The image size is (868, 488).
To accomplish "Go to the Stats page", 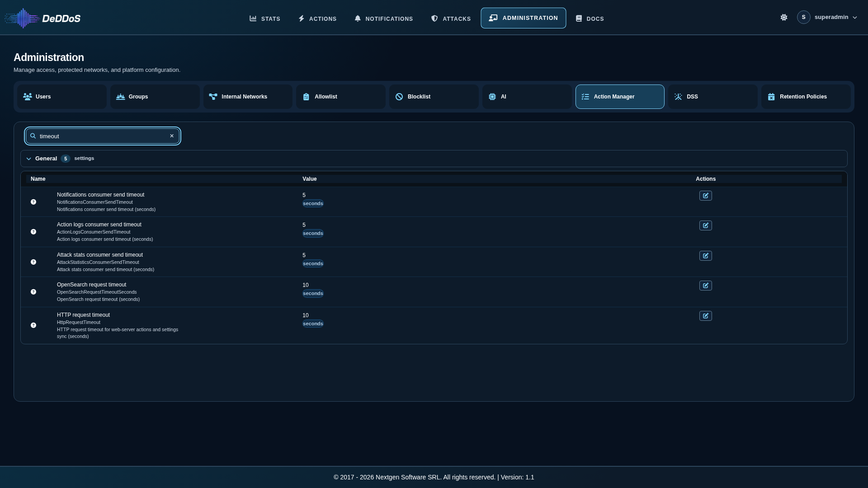I will point(265,19).
